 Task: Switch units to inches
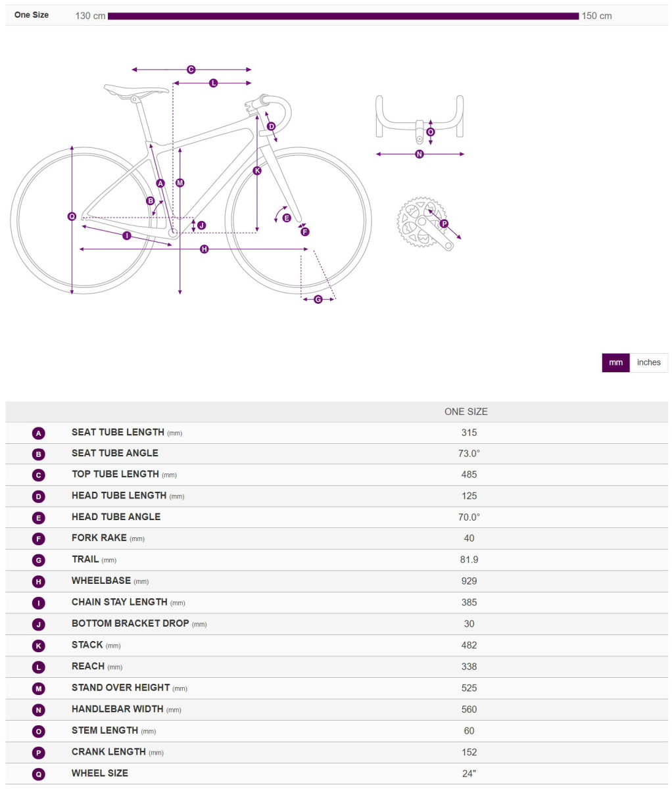(648, 362)
